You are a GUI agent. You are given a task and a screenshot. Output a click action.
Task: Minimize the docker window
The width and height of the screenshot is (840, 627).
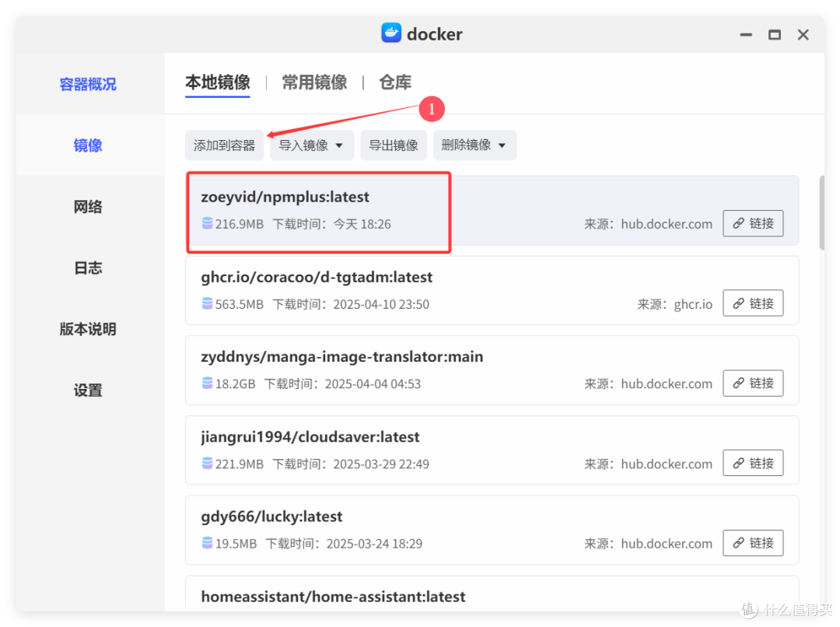pyautogui.click(x=746, y=34)
